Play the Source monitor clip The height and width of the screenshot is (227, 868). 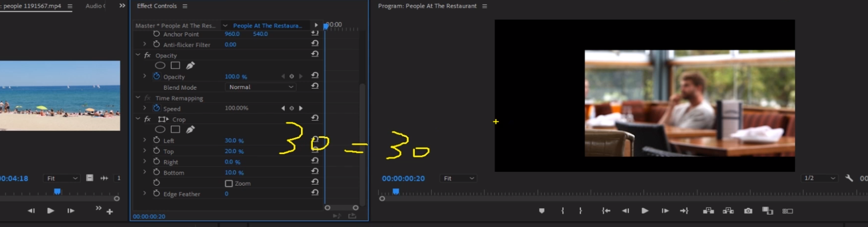coord(51,211)
